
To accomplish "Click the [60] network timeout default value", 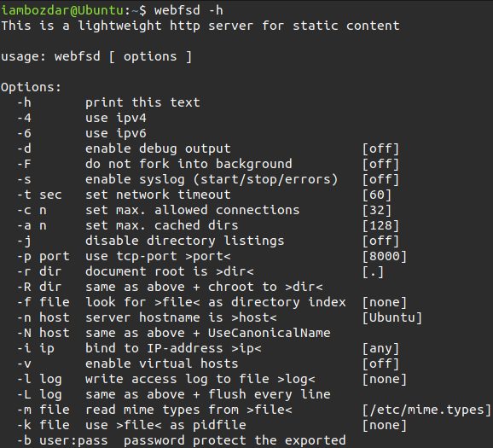I will pyautogui.click(x=377, y=195).
